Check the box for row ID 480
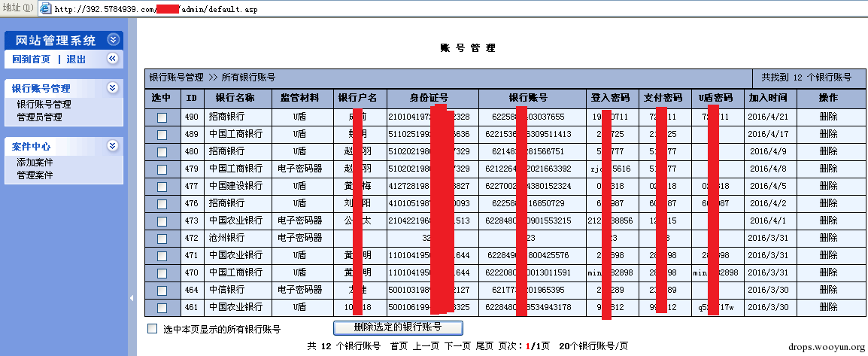868x356 pixels. 162,152
